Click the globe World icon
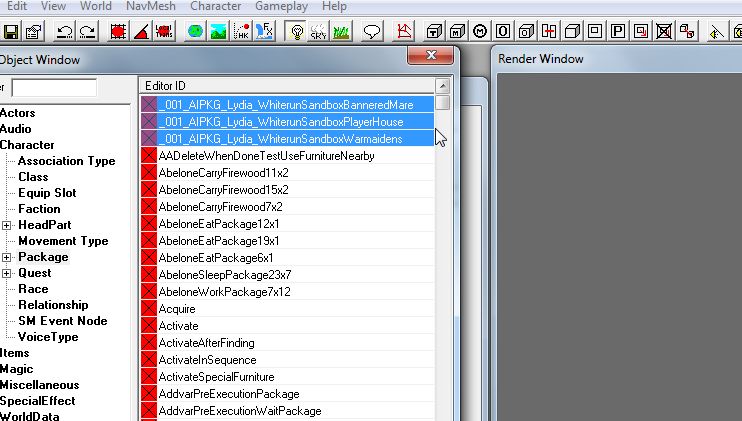The height and width of the screenshot is (421, 742). (x=195, y=32)
